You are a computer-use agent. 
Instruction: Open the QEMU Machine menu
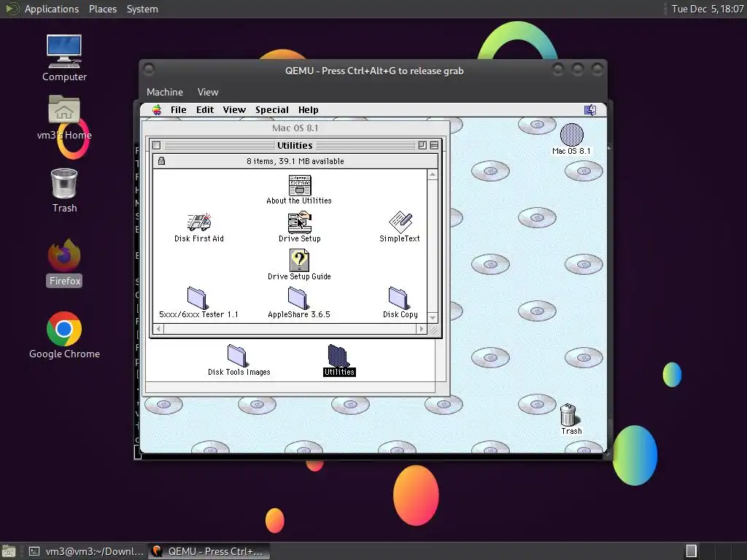coord(165,92)
